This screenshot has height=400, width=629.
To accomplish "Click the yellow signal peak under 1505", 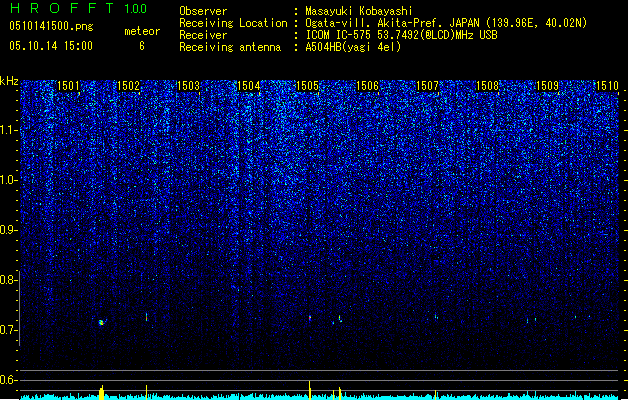I will [310, 390].
